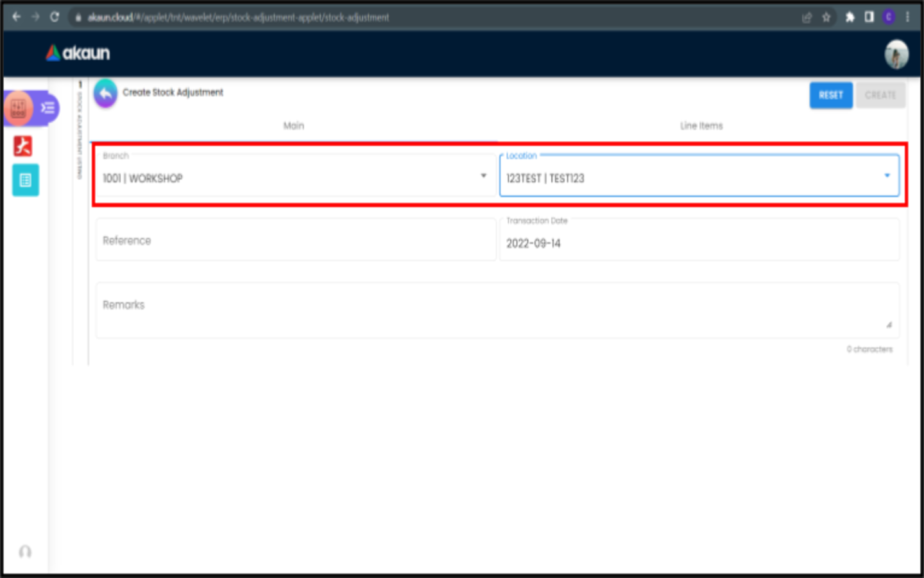Click the Create Stock Adjustment title

173,92
